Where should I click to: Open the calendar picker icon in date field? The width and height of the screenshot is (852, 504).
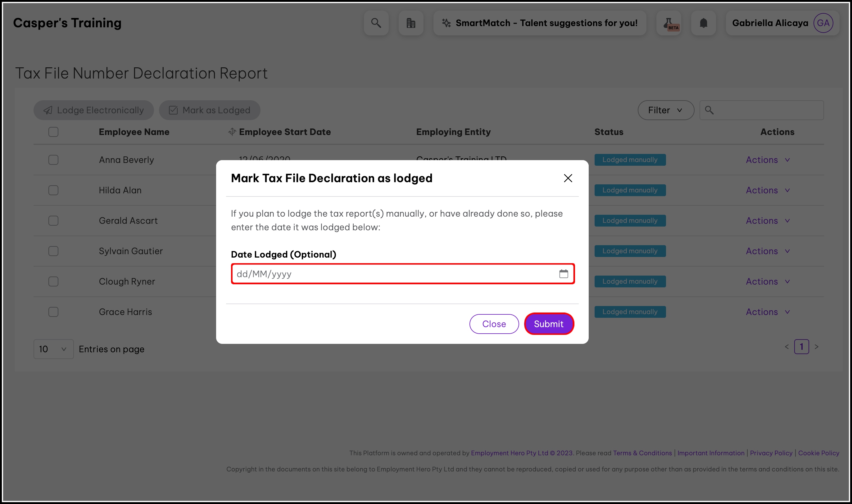(564, 274)
